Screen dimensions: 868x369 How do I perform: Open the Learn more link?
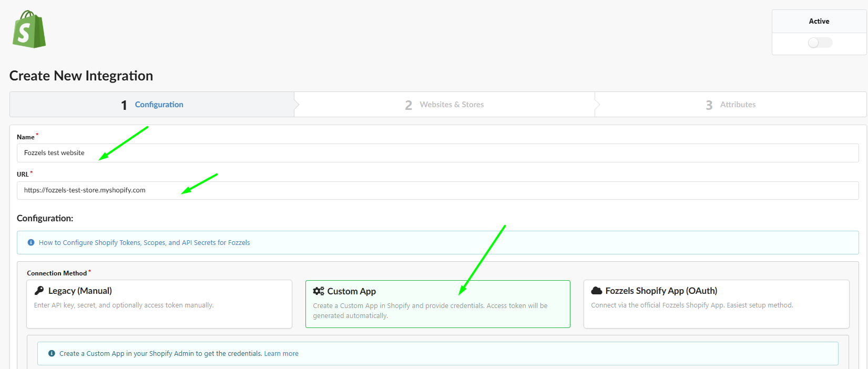pos(281,354)
